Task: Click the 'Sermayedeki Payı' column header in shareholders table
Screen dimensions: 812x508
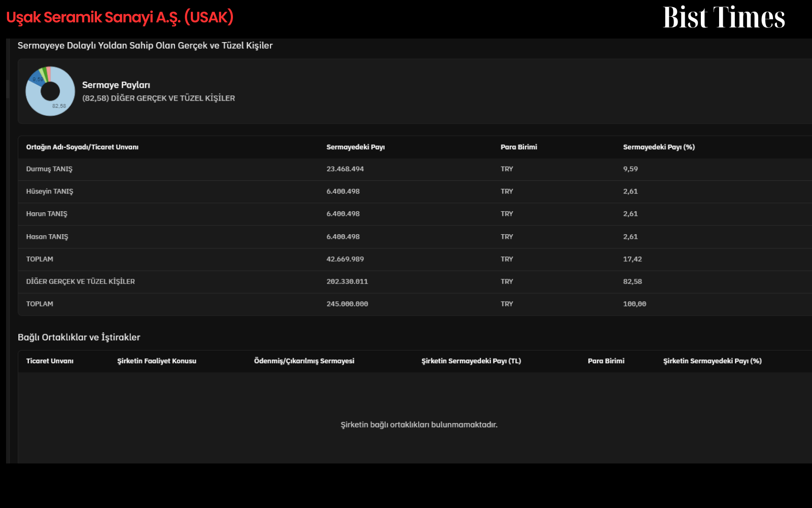Action: 355,147
